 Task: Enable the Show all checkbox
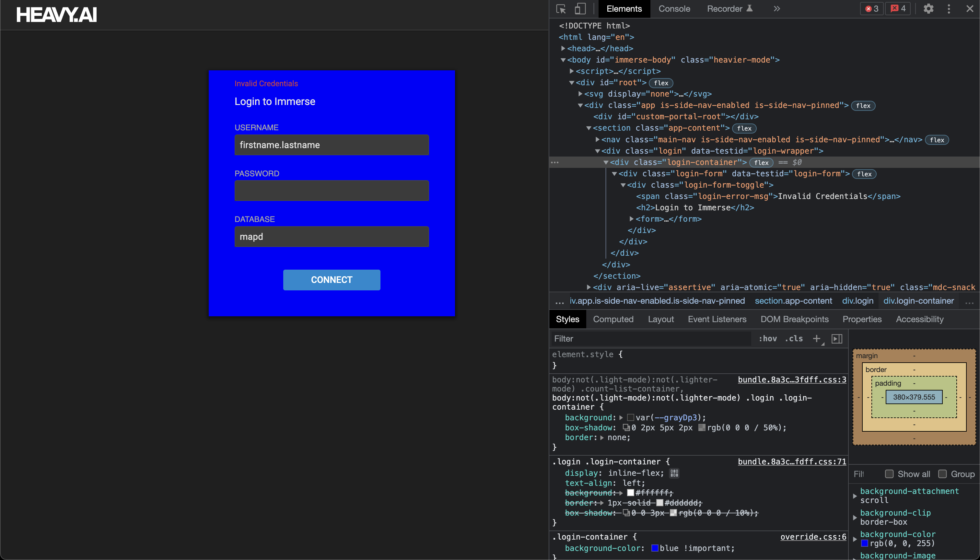tap(889, 474)
